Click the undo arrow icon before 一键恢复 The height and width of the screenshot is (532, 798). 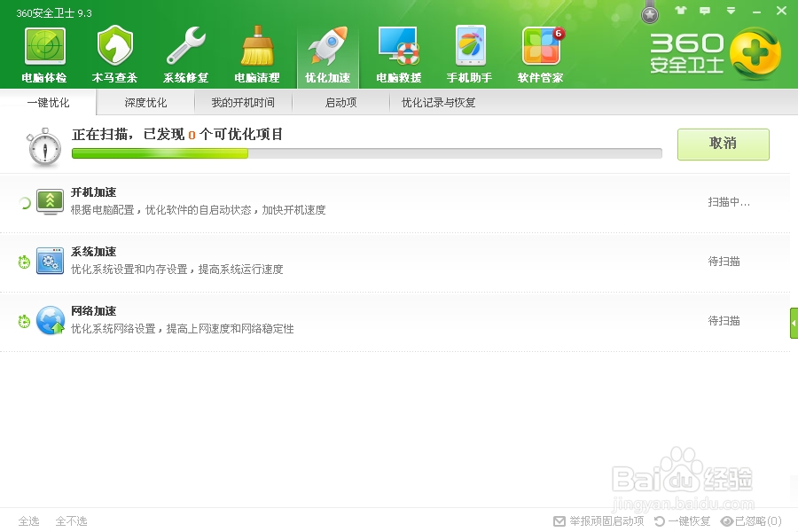[x=660, y=520]
